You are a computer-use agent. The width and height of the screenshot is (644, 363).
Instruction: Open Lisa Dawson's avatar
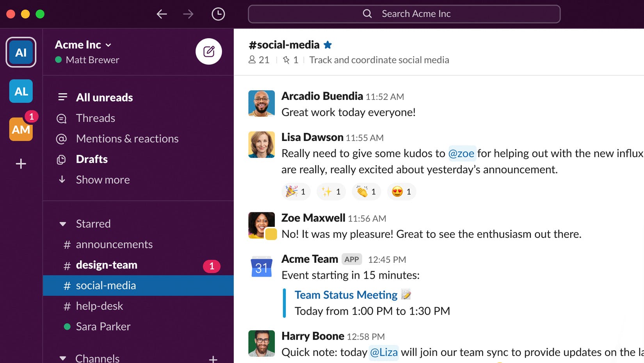click(262, 145)
